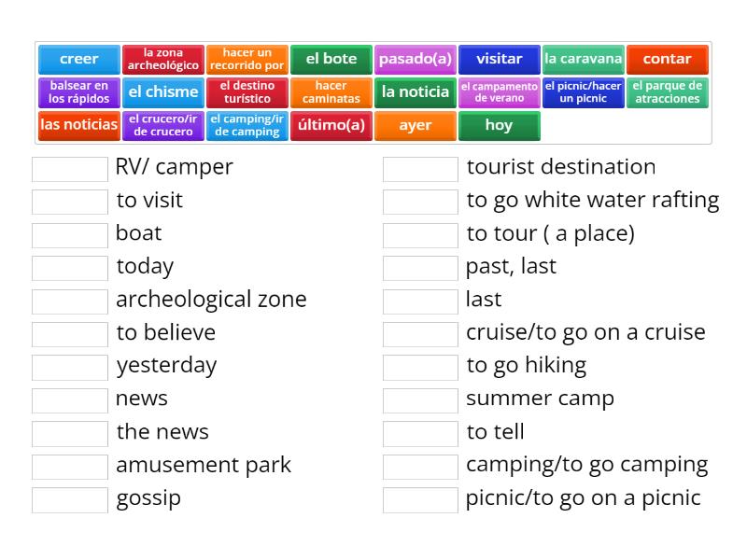Viewport: 747px width, 560px height.
Task: Select the 'ayer' word tile
Action: (x=416, y=125)
